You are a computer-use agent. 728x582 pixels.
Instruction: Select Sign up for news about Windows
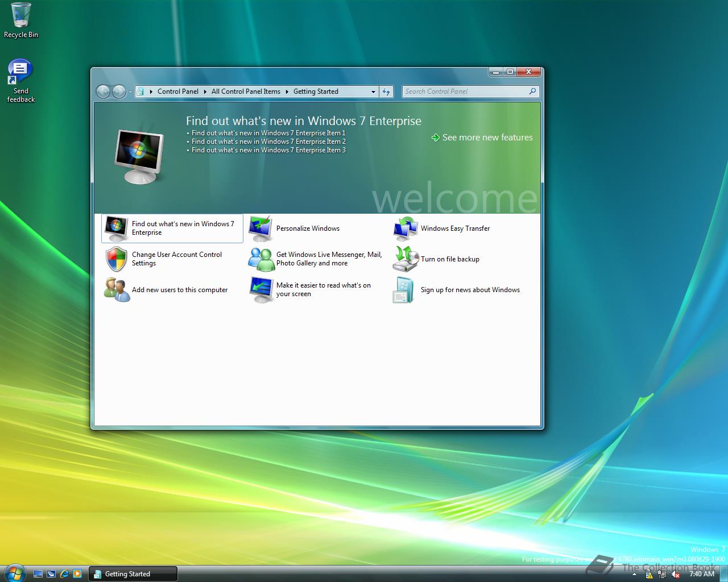click(x=461, y=290)
